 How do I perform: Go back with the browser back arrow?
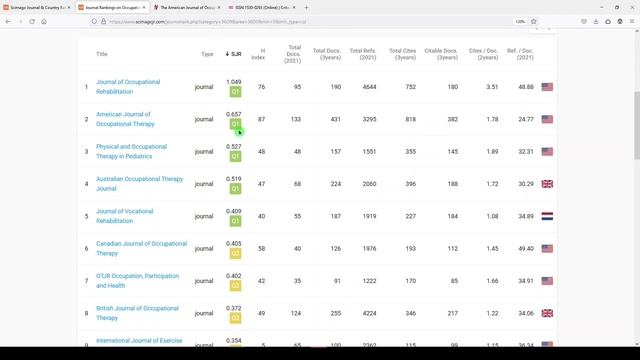[x=9, y=22]
